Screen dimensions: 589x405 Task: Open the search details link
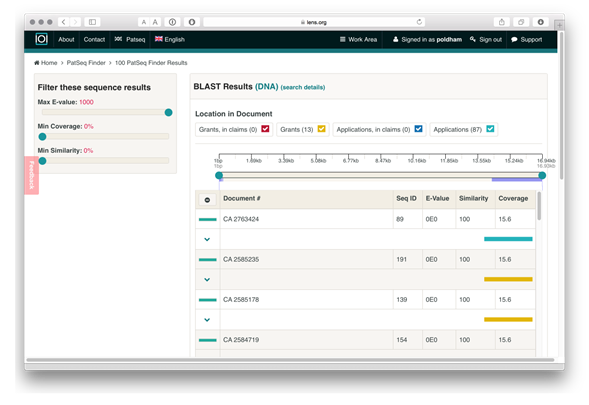pyautogui.click(x=303, y=87)
